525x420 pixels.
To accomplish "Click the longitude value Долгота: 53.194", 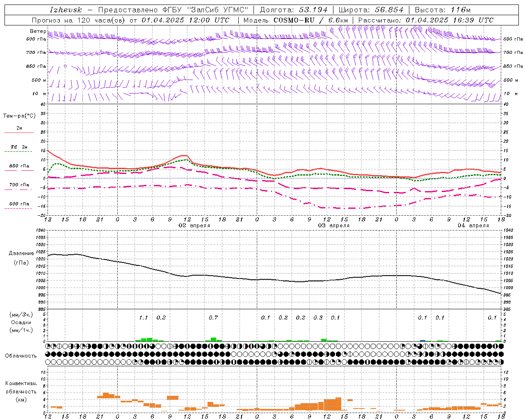I will pos(294,10).
